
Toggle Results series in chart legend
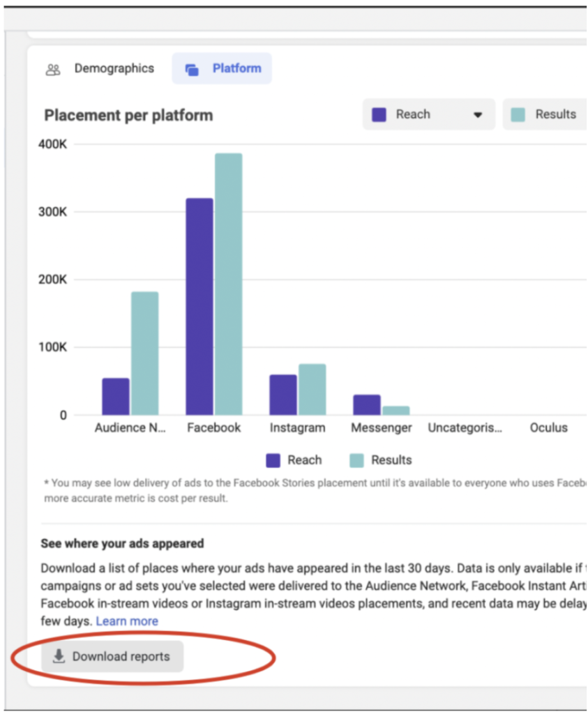point(380,460)
